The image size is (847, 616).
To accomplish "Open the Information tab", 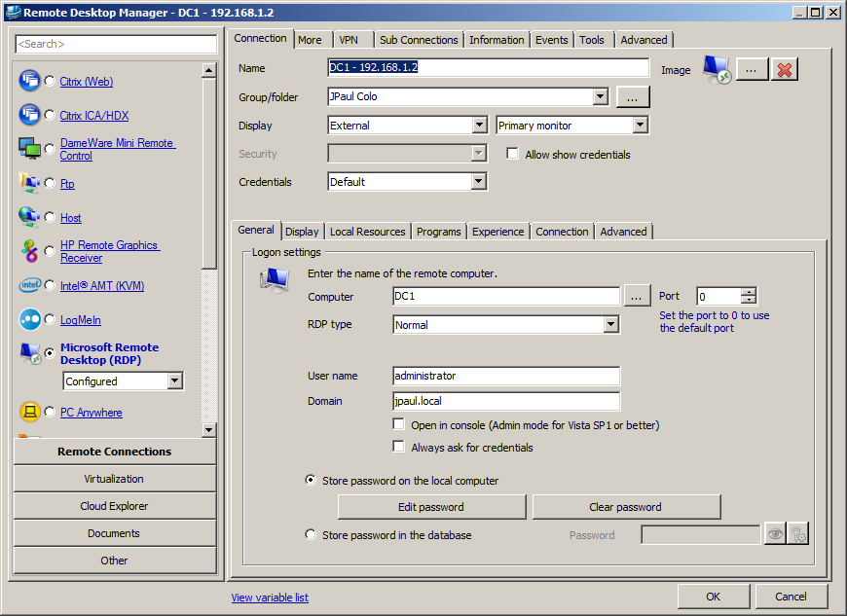I will tap(497, 40).
